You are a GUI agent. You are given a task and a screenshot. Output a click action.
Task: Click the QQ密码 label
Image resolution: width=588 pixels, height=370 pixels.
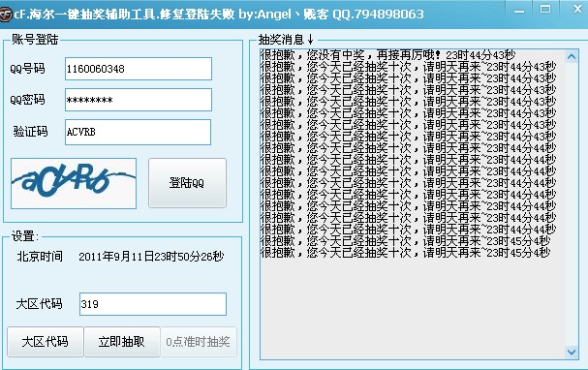[x=27, y=100]
